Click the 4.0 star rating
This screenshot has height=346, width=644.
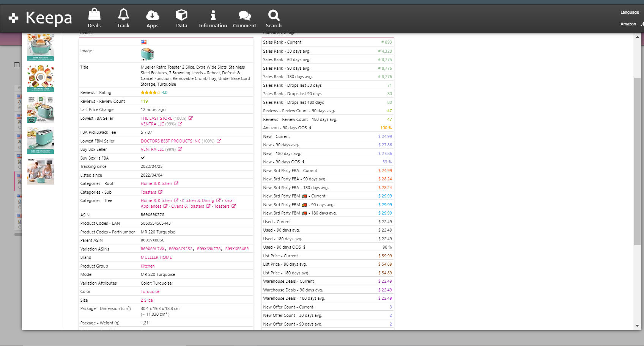(154, 92)
